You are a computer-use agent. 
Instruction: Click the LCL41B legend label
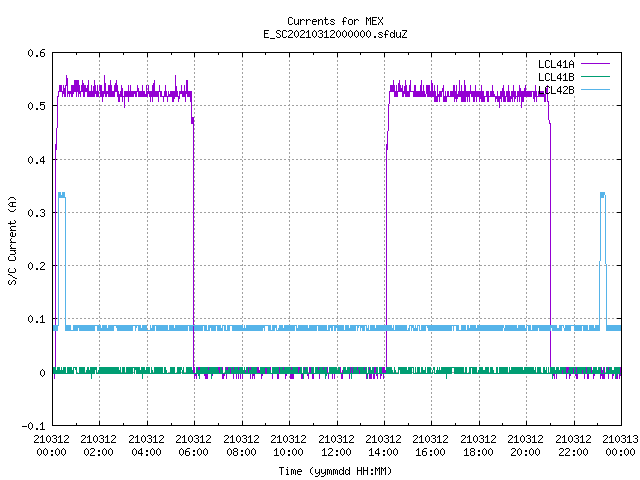point(556,77)
